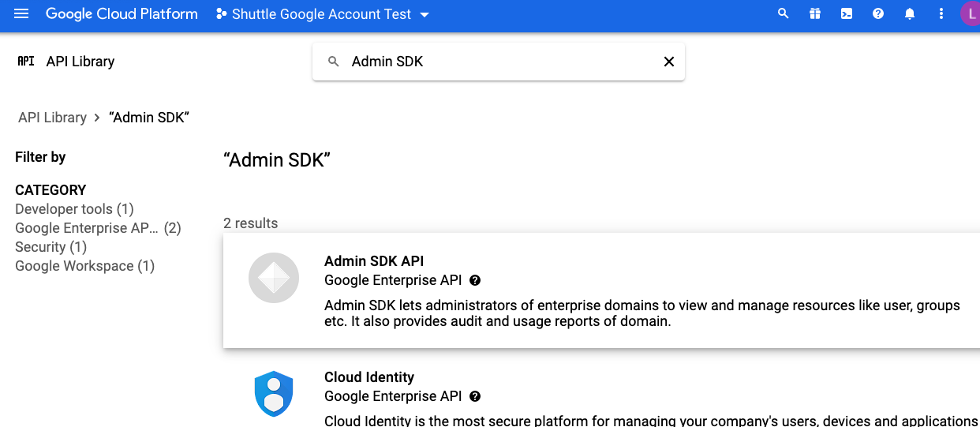
Task: Open the Cloud Identity result title
Action: pyautogui.click(x=369, y=377)
